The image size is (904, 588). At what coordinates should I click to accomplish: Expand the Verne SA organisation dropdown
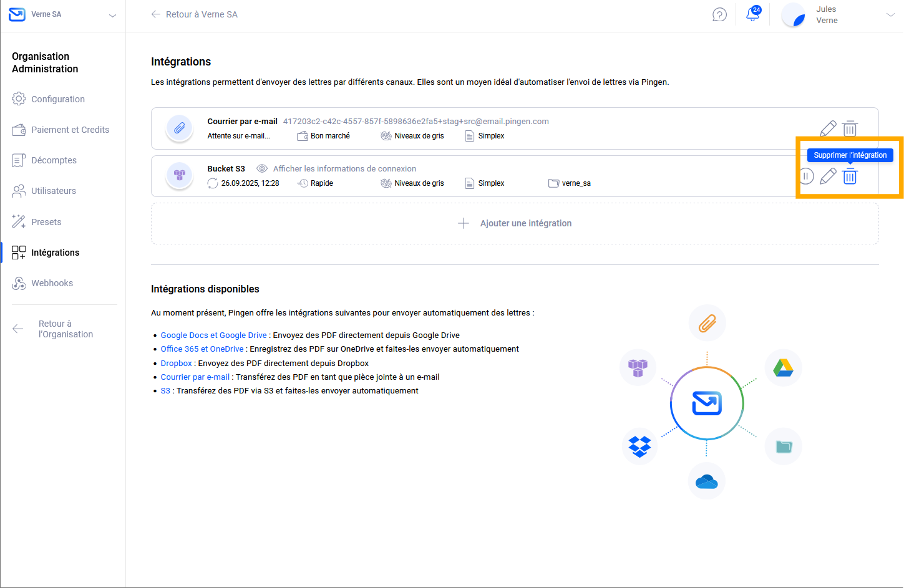pyautogui.click(x=112, y=15)
